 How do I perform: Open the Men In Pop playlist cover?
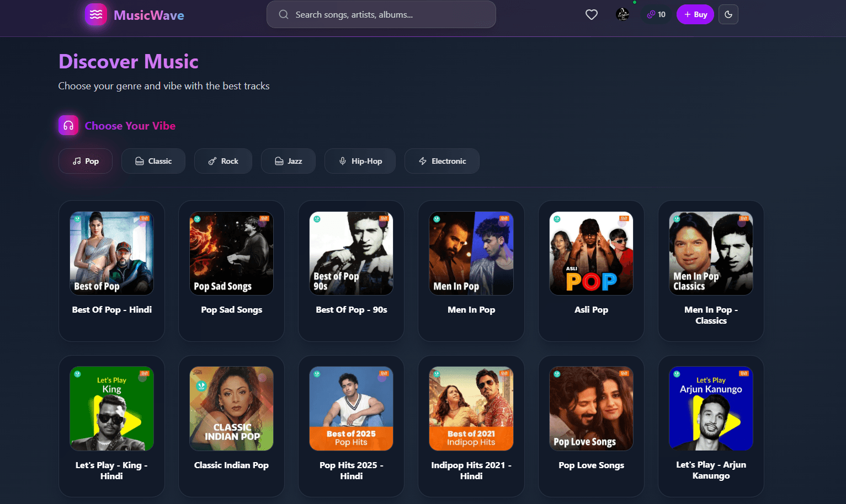point(471,253)
